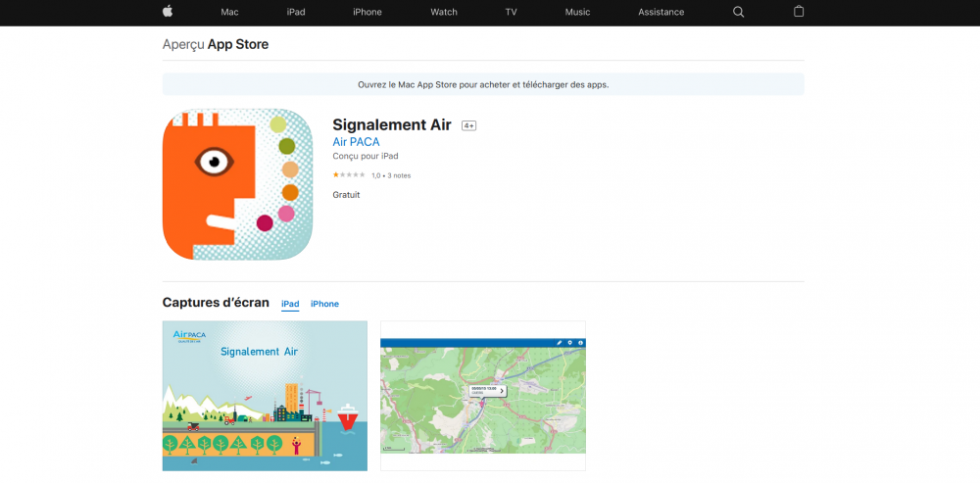Image resolution: width=980 pixels, height=483 pixels.
Task: Click the Gratuit price label
Action: point(346,195)
